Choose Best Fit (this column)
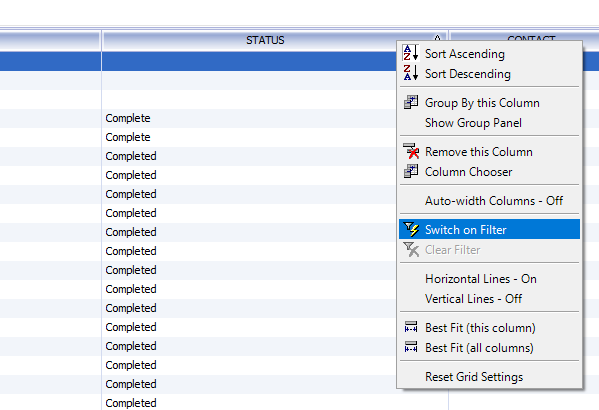The image size is (599, 410). (x=489, y=327)
